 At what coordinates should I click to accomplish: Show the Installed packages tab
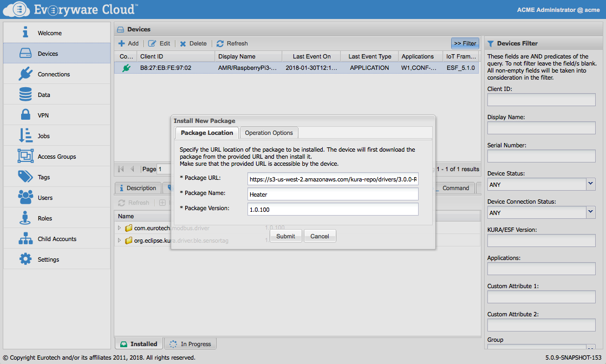click(139, 343)
